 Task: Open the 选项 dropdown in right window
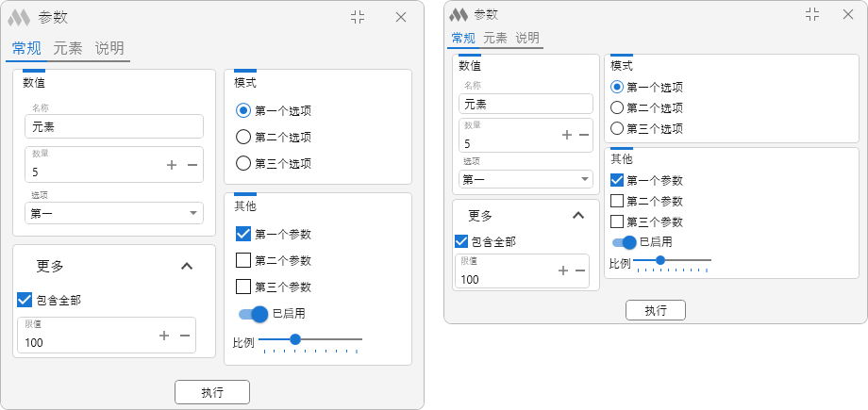click(x=526, y=179)
